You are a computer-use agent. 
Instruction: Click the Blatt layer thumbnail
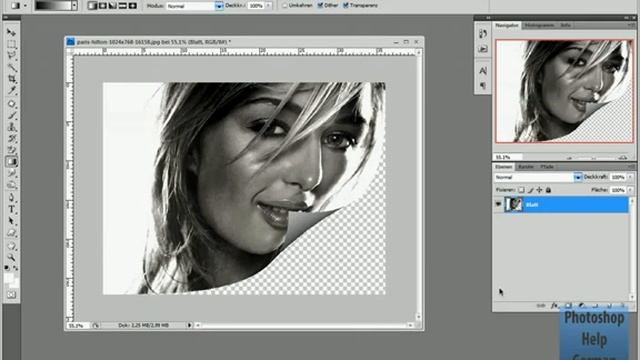pyautogui.click(x=514, y=204)
